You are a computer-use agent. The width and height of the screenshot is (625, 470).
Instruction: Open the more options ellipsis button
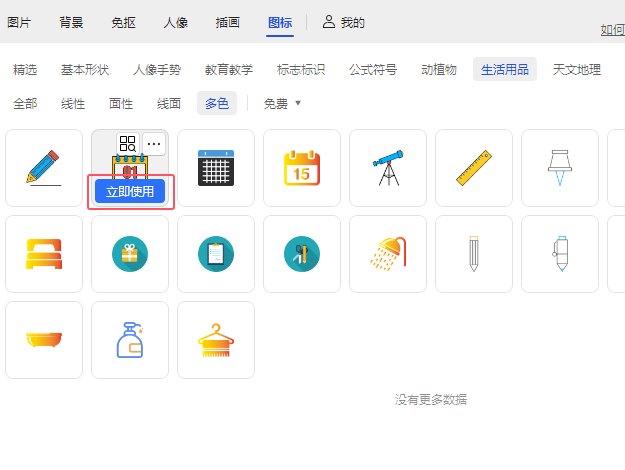pyautogui.click(x=154, y=144)
